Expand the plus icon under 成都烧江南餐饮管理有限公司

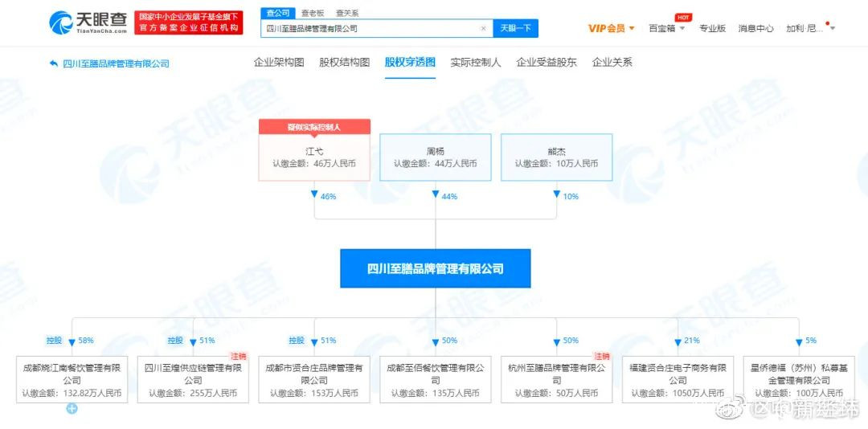click(72, 410)
